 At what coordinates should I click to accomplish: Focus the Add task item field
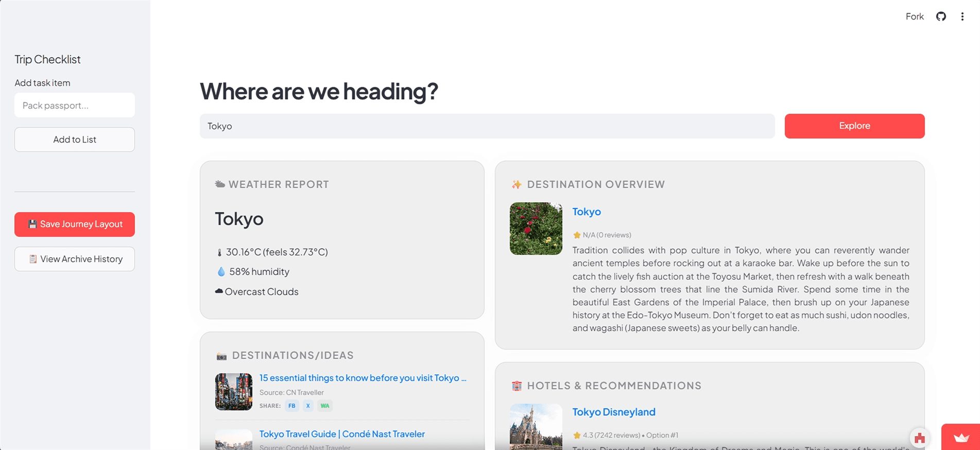(x=75, y=105)
